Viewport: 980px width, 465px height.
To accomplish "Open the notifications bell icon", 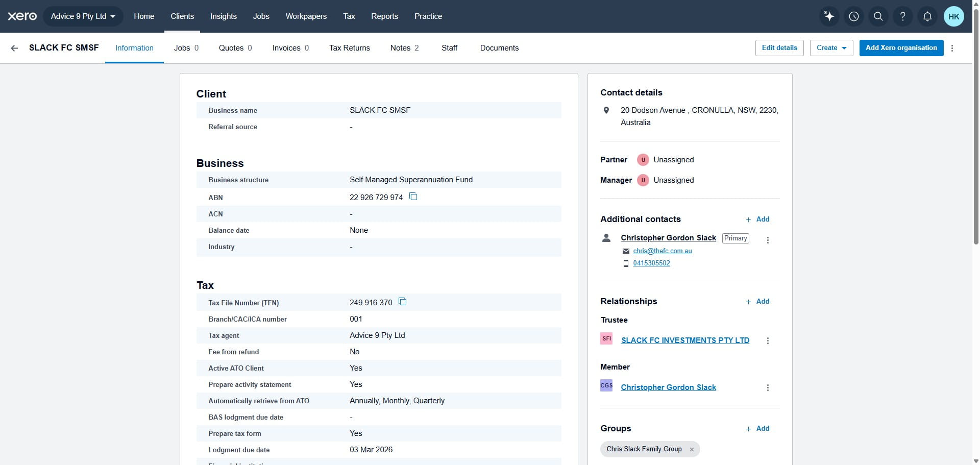I will (x=927, y=16).
